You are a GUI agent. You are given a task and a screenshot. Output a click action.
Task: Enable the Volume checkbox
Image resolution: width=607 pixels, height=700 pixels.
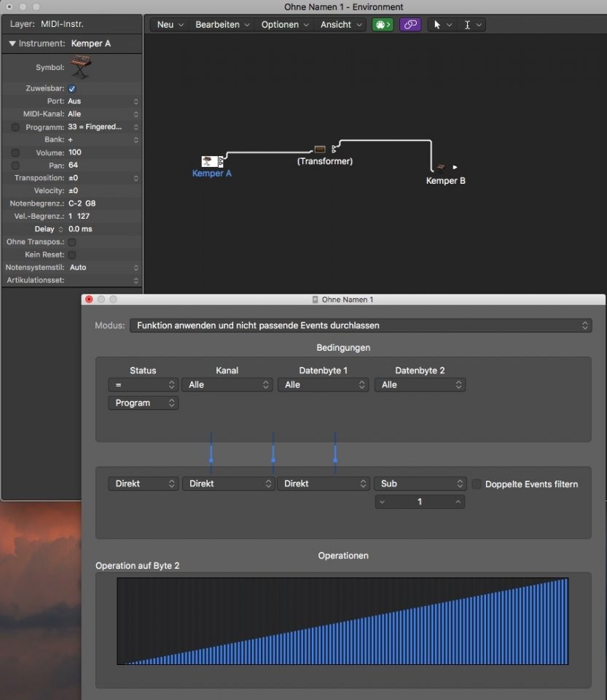[15, 152]
